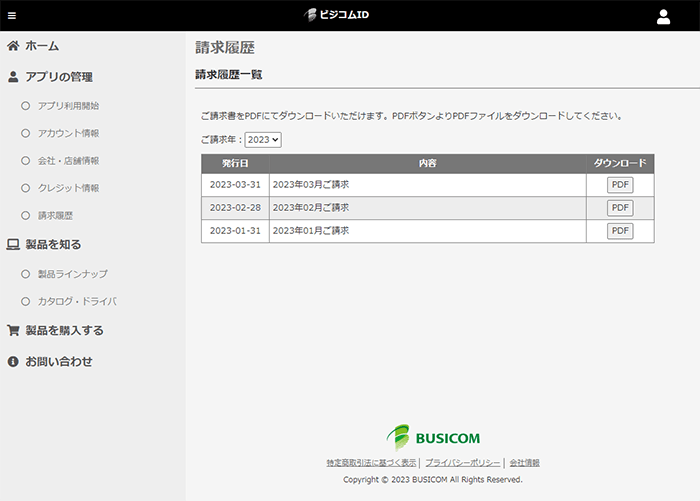The image size is (700, 501).
Task: Click the user account profile icon
Action: 663,16
